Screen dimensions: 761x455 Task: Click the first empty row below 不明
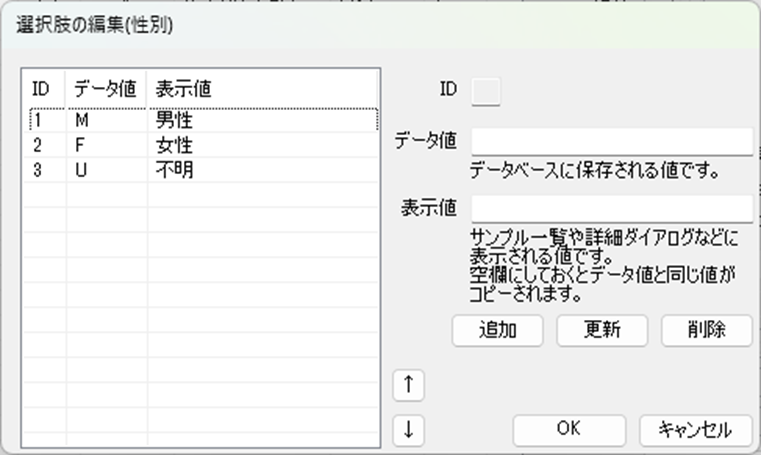point(200,195)
